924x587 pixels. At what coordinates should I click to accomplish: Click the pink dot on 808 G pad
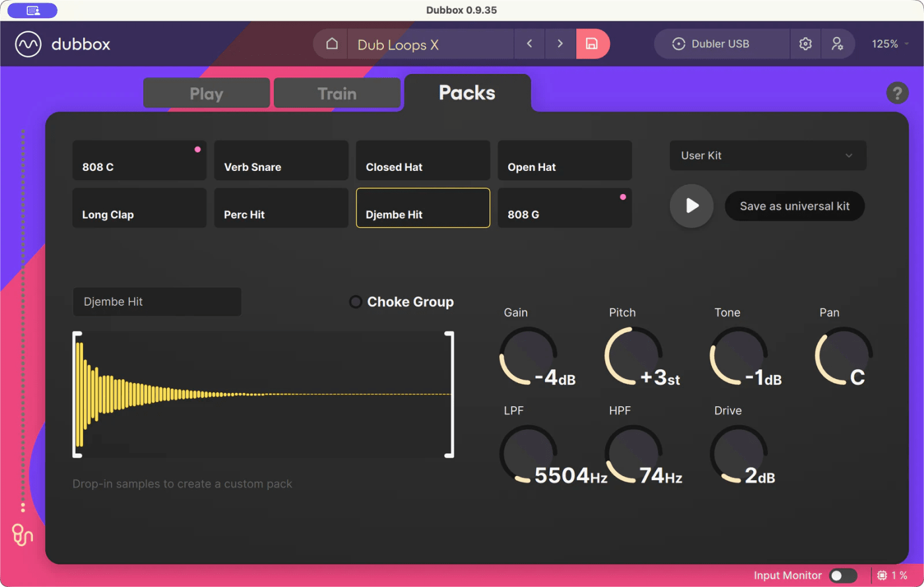click(622, 197)
